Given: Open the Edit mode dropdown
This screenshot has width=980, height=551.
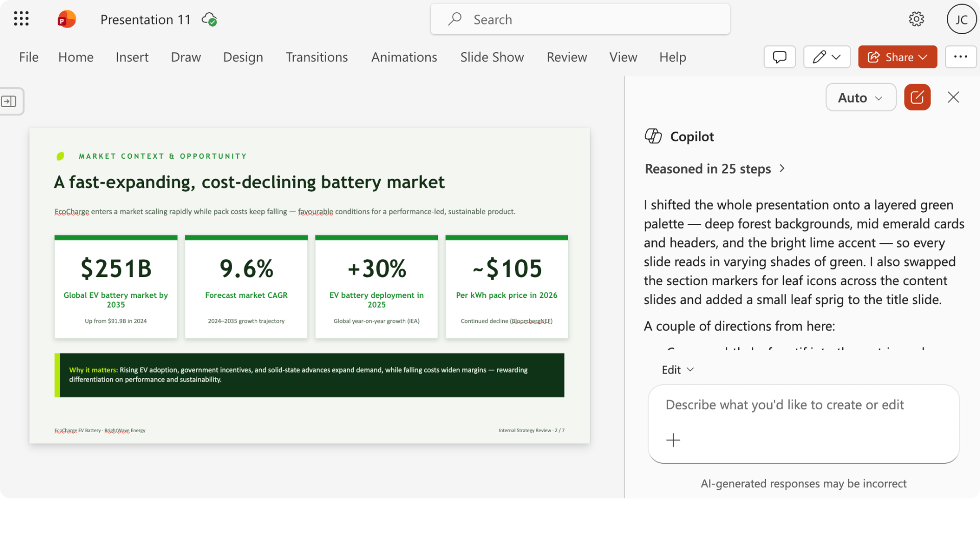Looking at the screenshot, I should pyautogui.click(x=677, y=369).
